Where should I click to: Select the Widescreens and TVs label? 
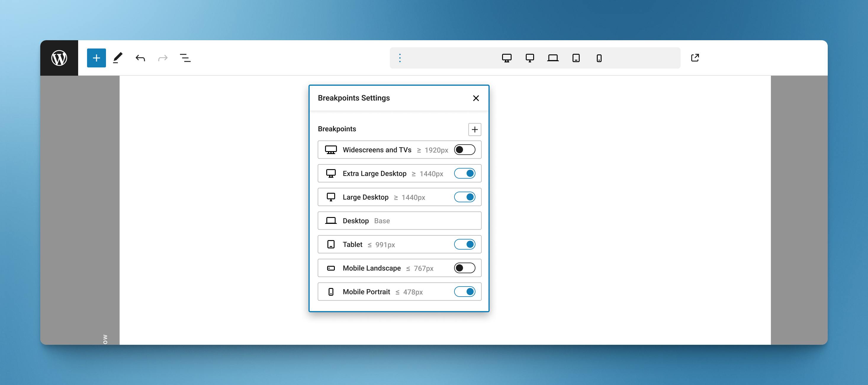pyautogui.click(x=377, y=150)
